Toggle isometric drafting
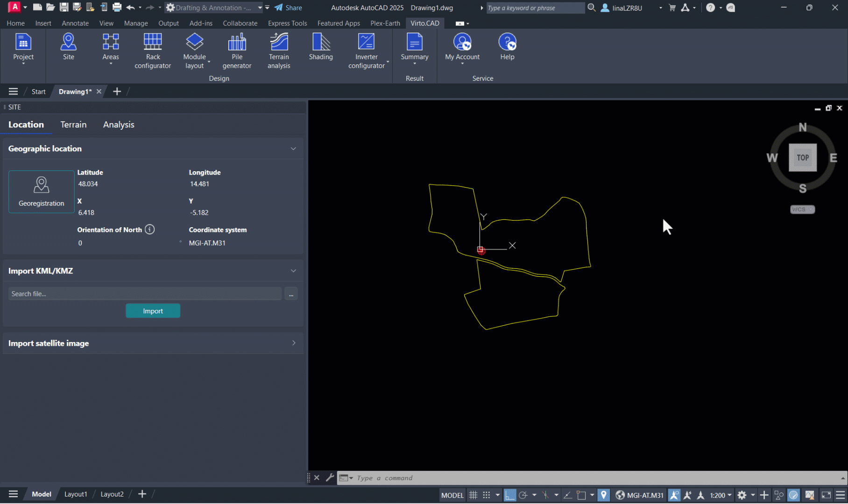Viewport: 848px width, 504px height. point(545,495)
